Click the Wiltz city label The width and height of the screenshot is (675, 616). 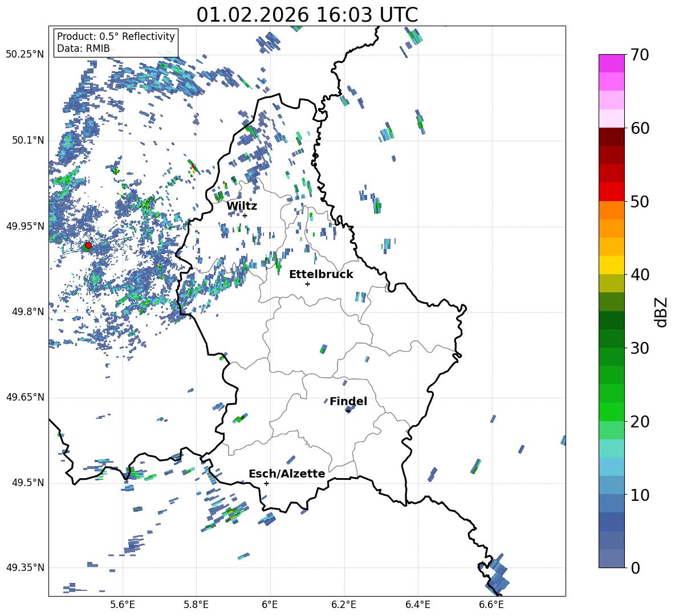[x=242, y=206]
